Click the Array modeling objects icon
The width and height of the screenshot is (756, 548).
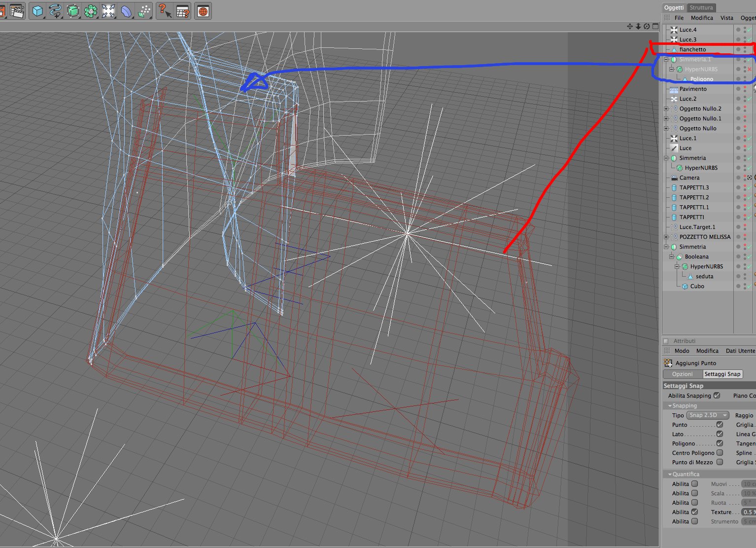(x=91, y=11)
